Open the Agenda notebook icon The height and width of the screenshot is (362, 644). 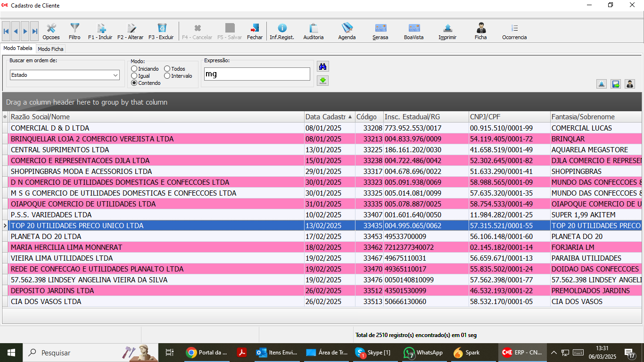347,31
